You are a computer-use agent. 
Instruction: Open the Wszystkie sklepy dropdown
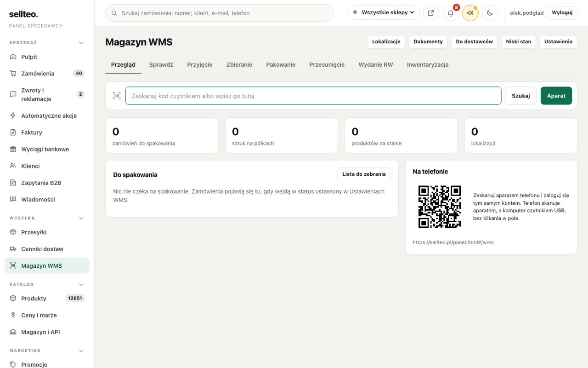(x=384, y=12)
